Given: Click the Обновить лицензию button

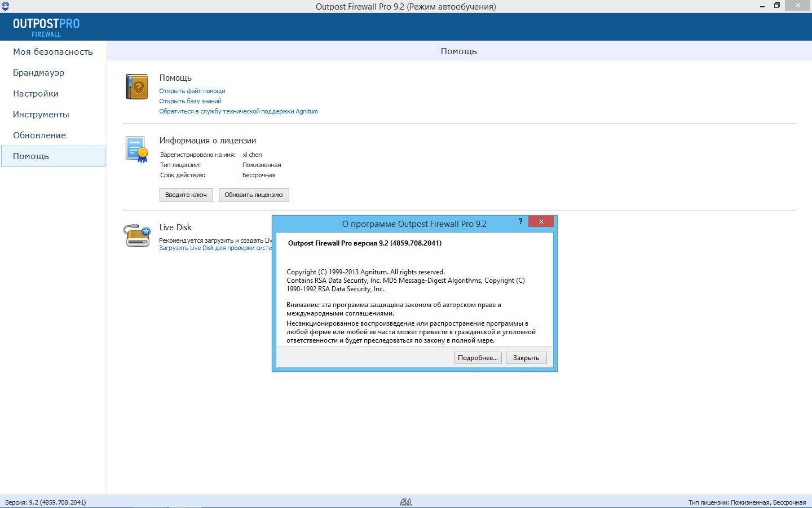Looking at the screenshot, I should [254, 195].
